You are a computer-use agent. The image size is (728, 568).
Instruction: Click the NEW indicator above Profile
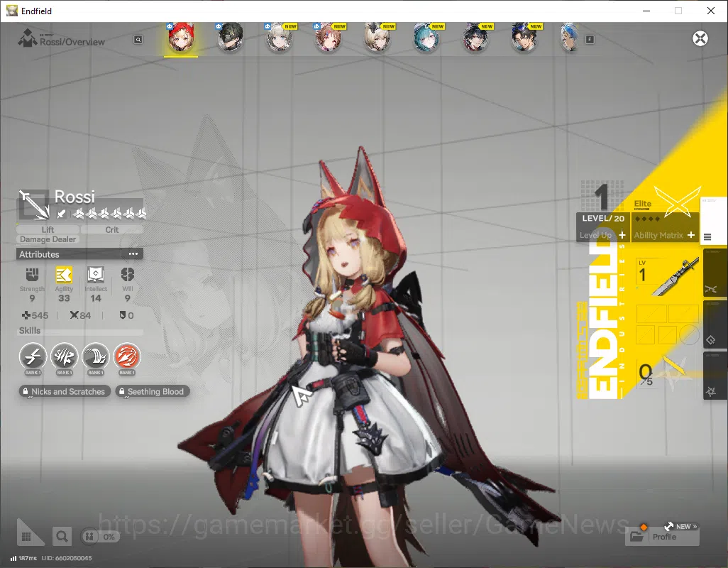[x=682, y=526]
